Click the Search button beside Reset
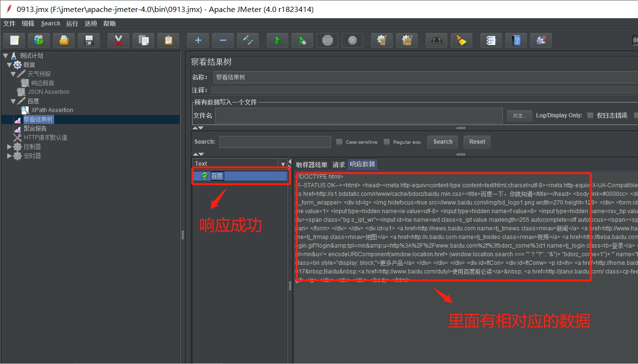This screenshot has width=638, height=364. [x=443, y=142]
